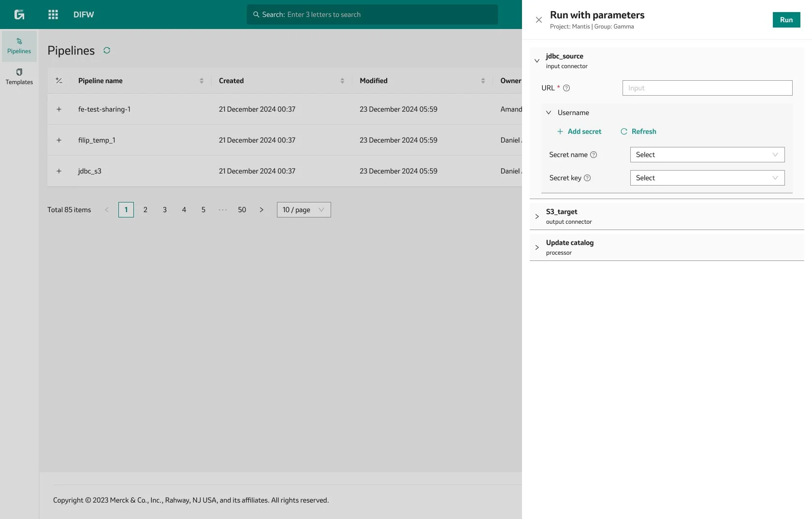Open the Secret name Select dropdown

click(707, 155)
